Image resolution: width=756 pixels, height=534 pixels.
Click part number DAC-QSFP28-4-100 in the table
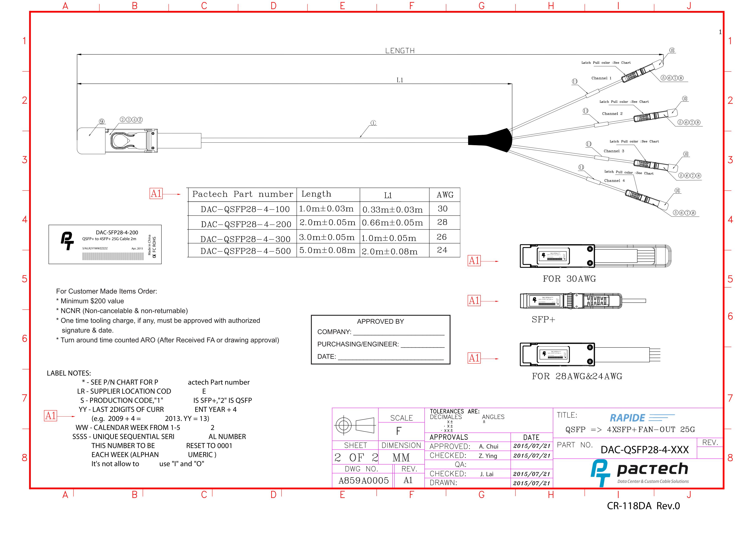click(x=245, y=209)
